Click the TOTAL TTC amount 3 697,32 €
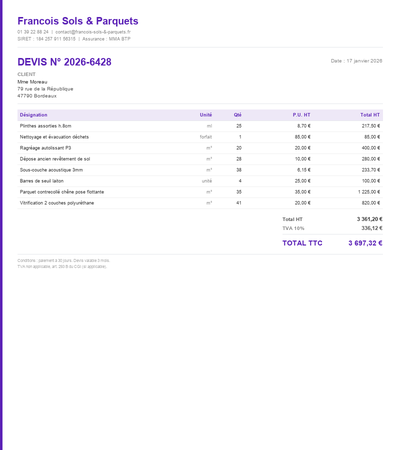Viewport: 400px width, 450px height. [365, 243]
